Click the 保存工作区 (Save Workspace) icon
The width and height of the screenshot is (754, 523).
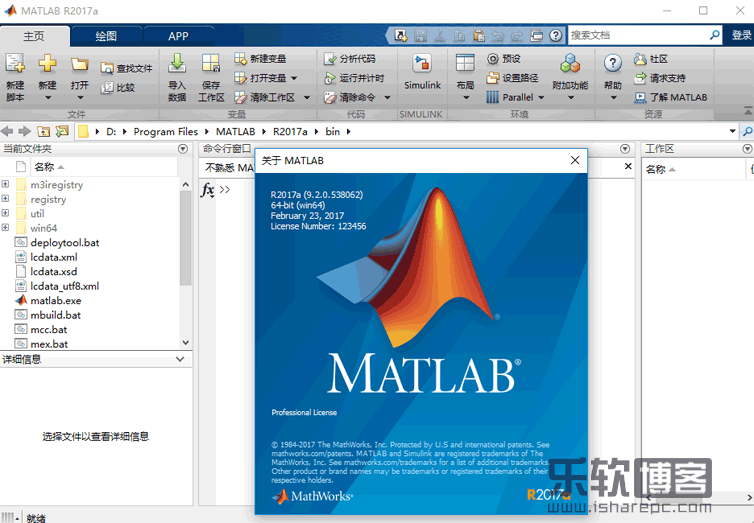(x=211, y=66)
